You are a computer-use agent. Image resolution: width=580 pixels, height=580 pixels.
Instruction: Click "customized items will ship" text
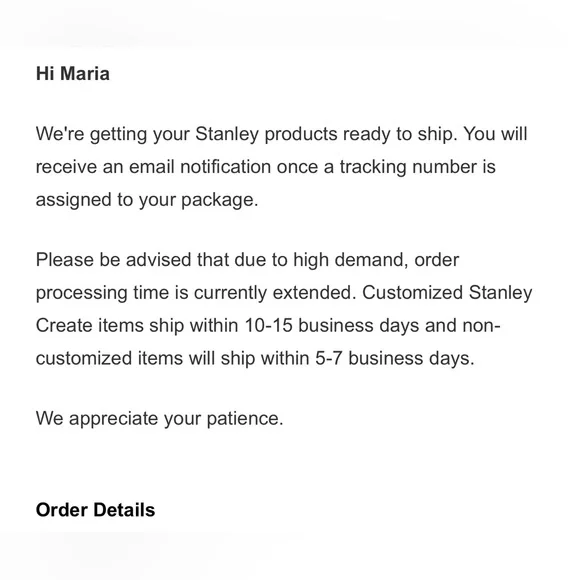pos(145,359)
